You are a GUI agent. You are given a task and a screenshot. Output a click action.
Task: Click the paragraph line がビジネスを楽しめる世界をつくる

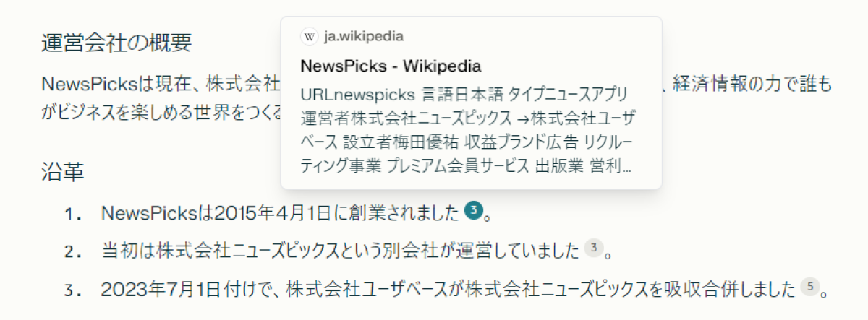coord(161,113)
